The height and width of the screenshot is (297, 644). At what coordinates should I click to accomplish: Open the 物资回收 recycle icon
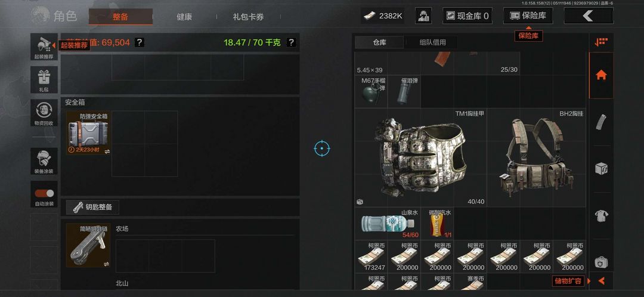coord(44,113)
